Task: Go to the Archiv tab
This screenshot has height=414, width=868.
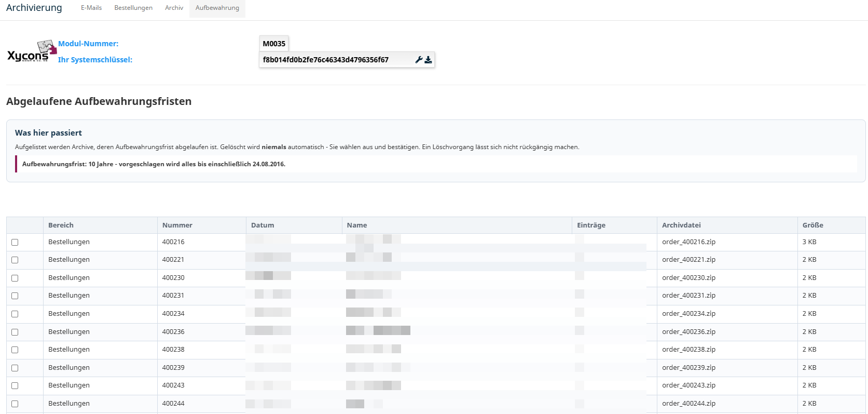Action: [x=174, y=8]
